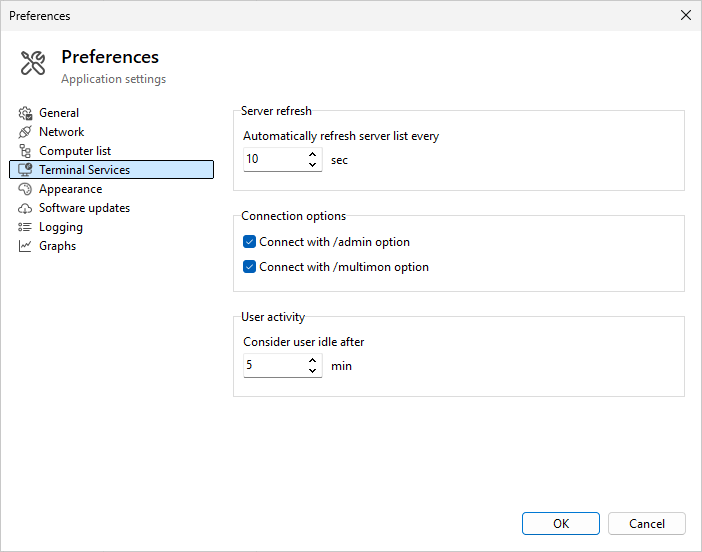702x552 pixels.
Task: Click the server refresh seconds input field
Action: [x=272, y=159]
